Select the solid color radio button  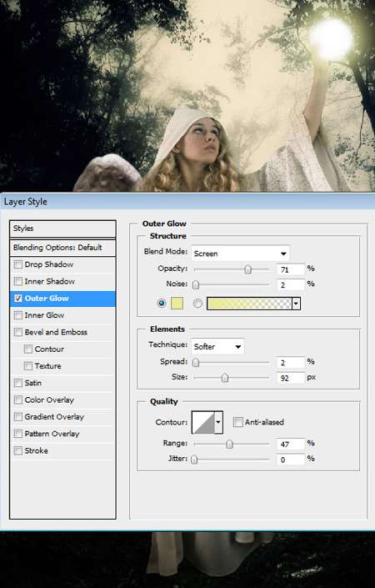pyautogui.click(x=162, y=303)
